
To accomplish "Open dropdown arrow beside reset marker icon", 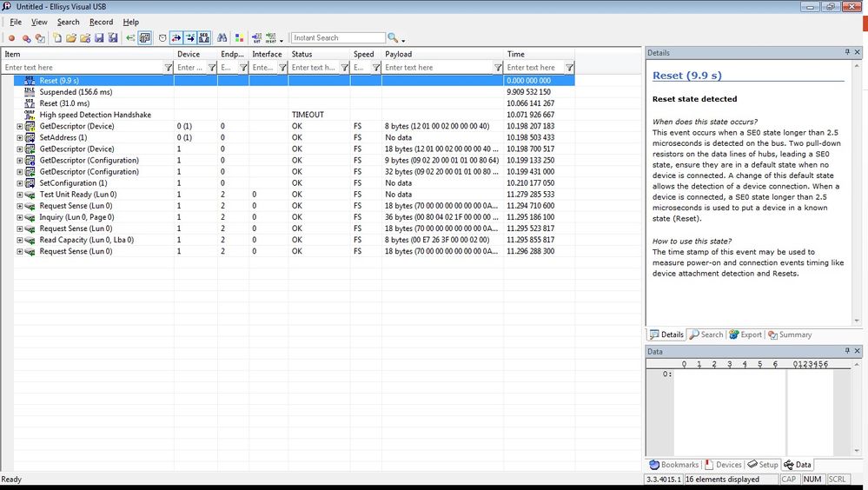I will (x=282, y=41).
